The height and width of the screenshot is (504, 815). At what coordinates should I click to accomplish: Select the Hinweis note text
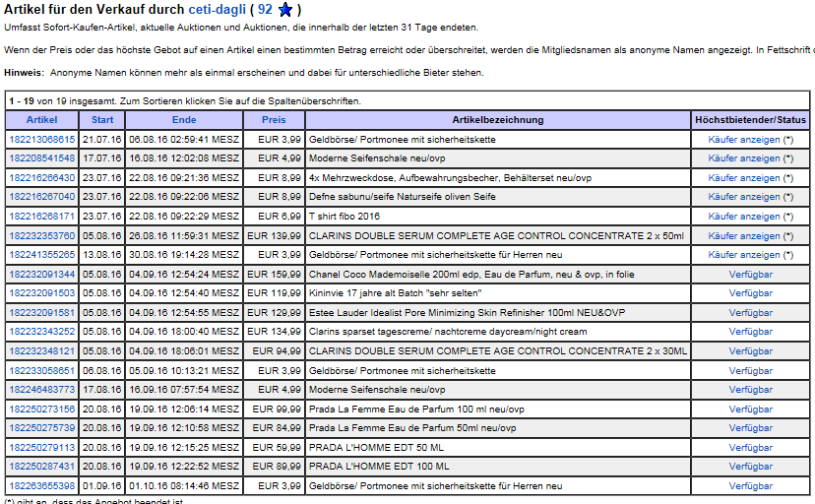244,73
